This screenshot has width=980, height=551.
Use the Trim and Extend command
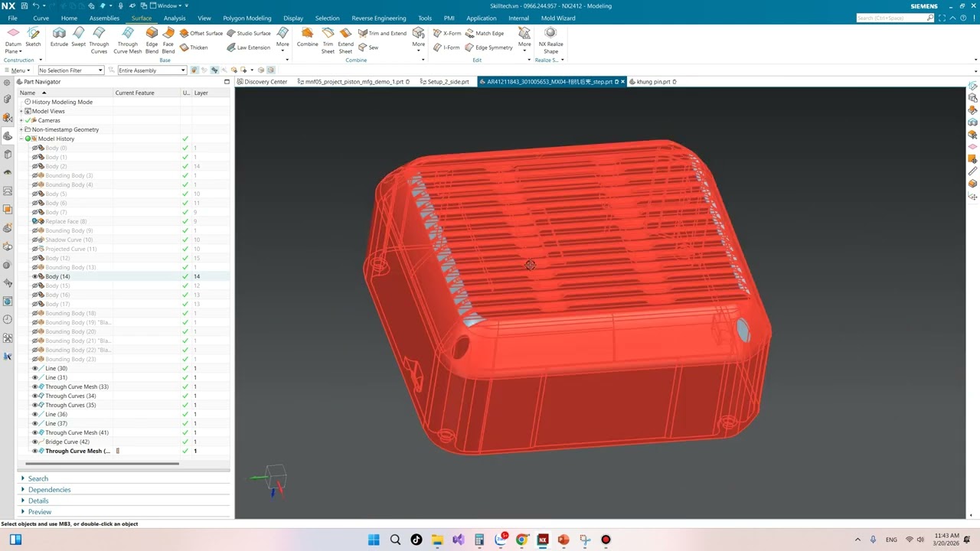coord(383,34)
